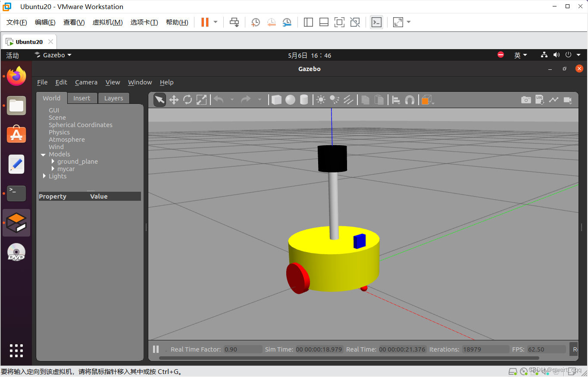Open Firefox from Ubuntu dock
The width and height of the screenshot is (588, 377).
pyautogui.click(x=16, y=76)
